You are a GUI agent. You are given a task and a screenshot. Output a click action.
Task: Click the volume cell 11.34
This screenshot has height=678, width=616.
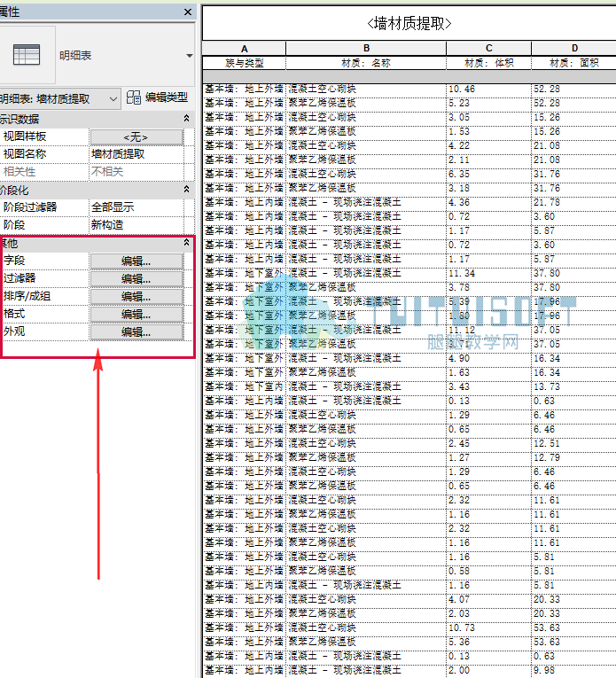[489, 273]
